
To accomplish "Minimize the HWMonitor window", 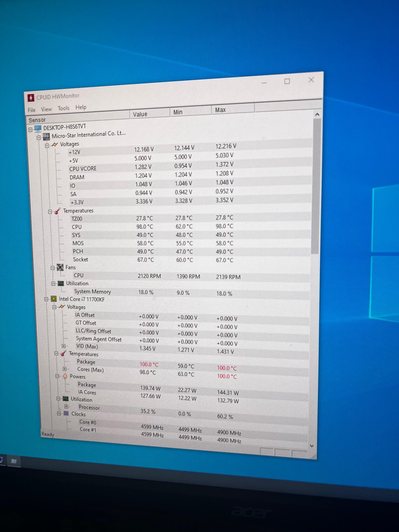I will tap(264, 83).
